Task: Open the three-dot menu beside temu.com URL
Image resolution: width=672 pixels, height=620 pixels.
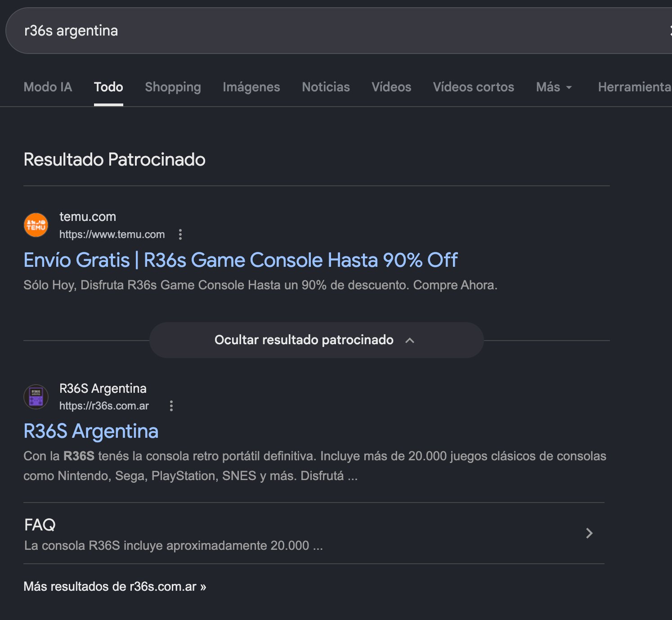Action: click(180, 234)
